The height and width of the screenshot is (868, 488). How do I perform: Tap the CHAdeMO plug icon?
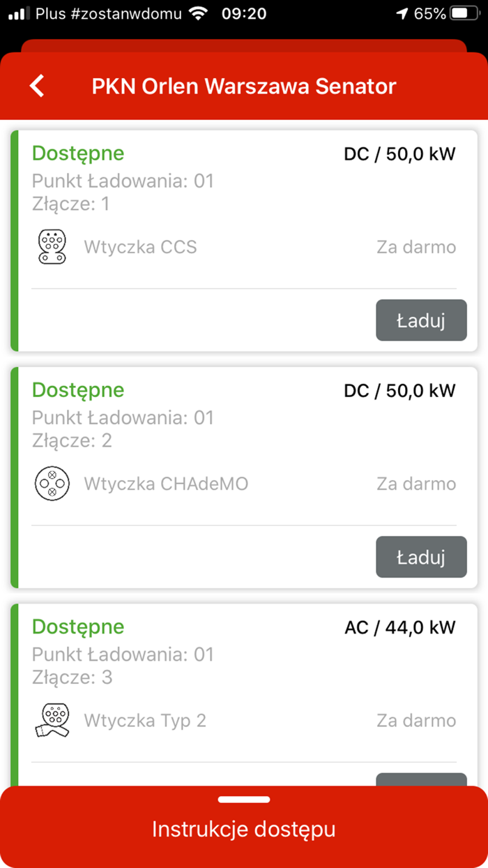pyautogui.click(x=51, y=483)
